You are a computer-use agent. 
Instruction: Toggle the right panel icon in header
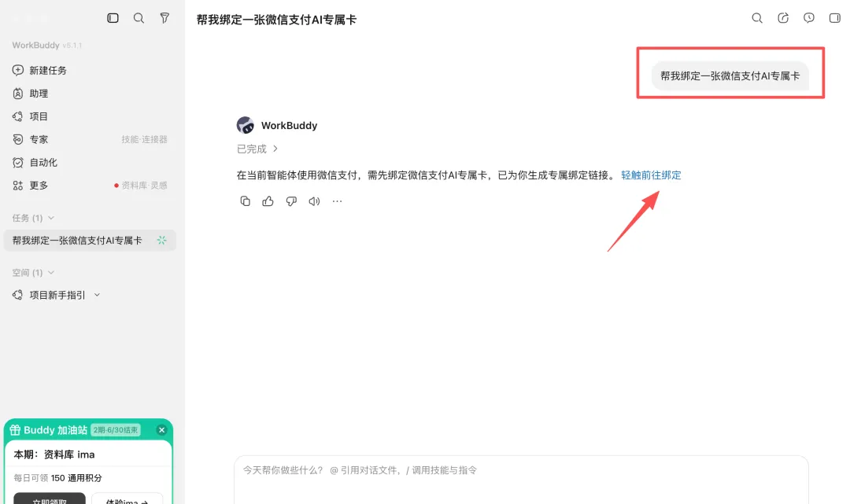835,18
